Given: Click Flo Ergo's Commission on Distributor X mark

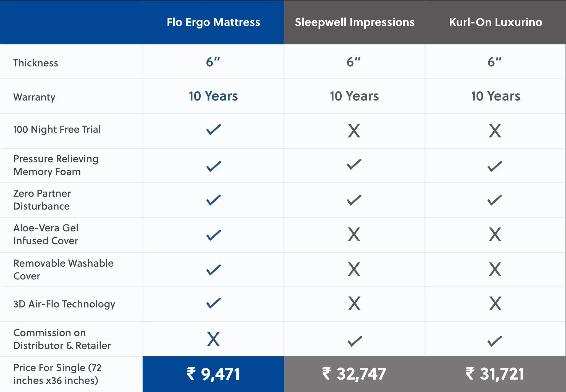Looking at the screenshot, I should [x=213, y=339].
